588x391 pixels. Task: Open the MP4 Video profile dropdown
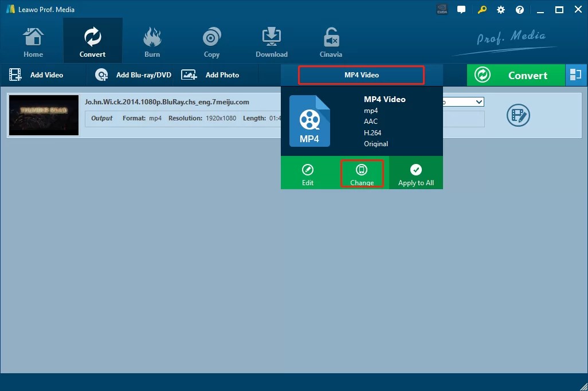(361, 75)
